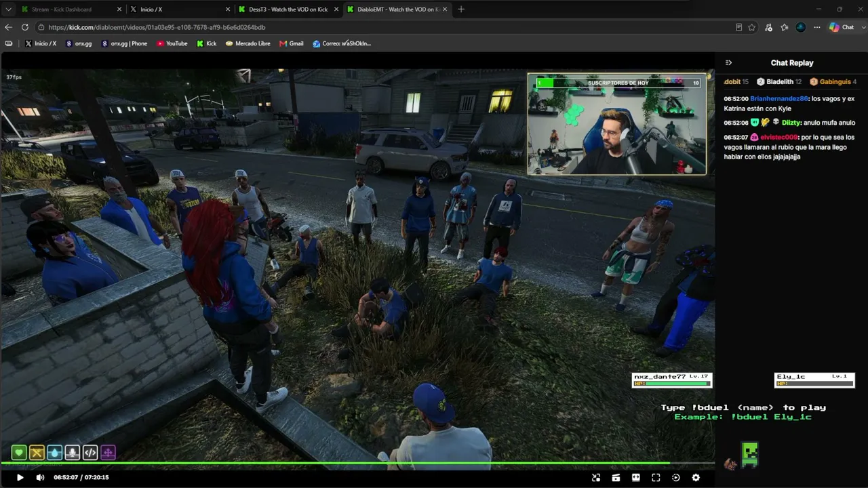The image size is (868, 488).
Task: Click the media control music icon
Action: (768, 27)
